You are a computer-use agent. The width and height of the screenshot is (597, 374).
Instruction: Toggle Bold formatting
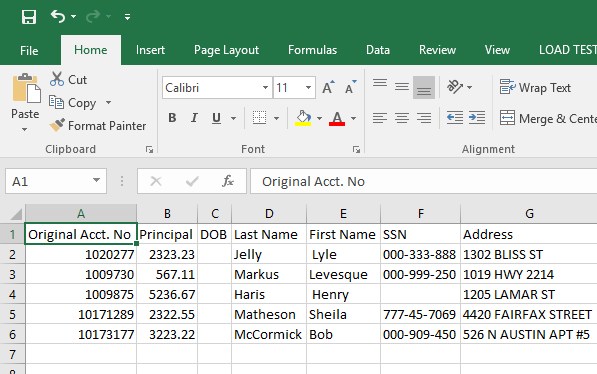pos(172,118)
